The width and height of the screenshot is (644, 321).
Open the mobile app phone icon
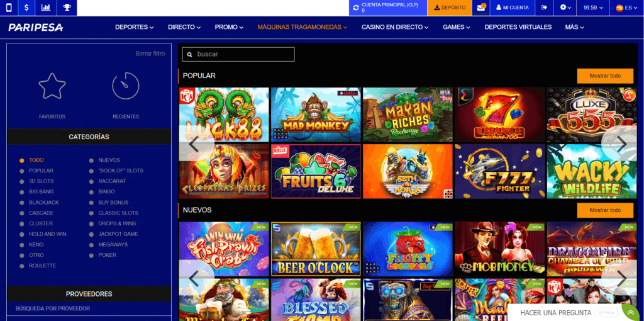[9, 8]
